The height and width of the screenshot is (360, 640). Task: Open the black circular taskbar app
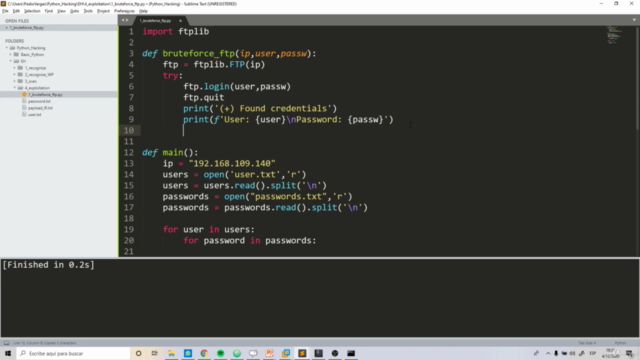(x=335, y=353)
